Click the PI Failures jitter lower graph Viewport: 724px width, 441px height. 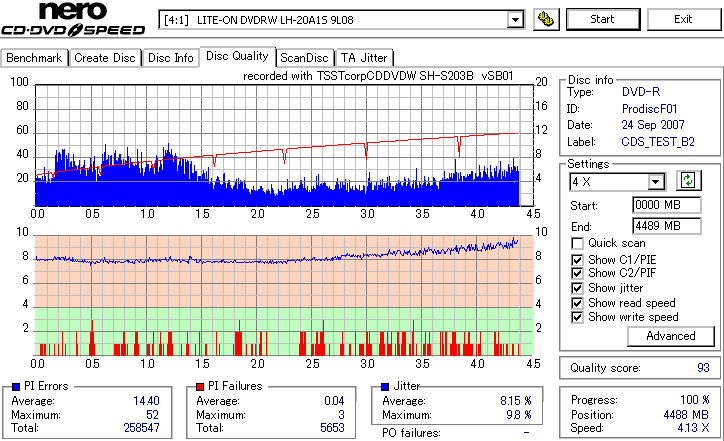pos(284,296)
